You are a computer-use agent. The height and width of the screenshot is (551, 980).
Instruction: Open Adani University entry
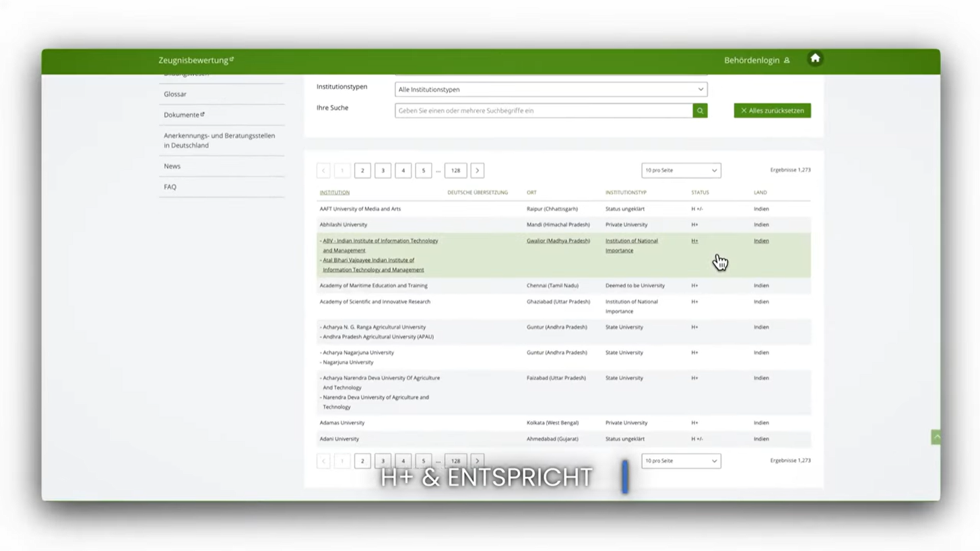pyautogui.click(x=339, y=439)
